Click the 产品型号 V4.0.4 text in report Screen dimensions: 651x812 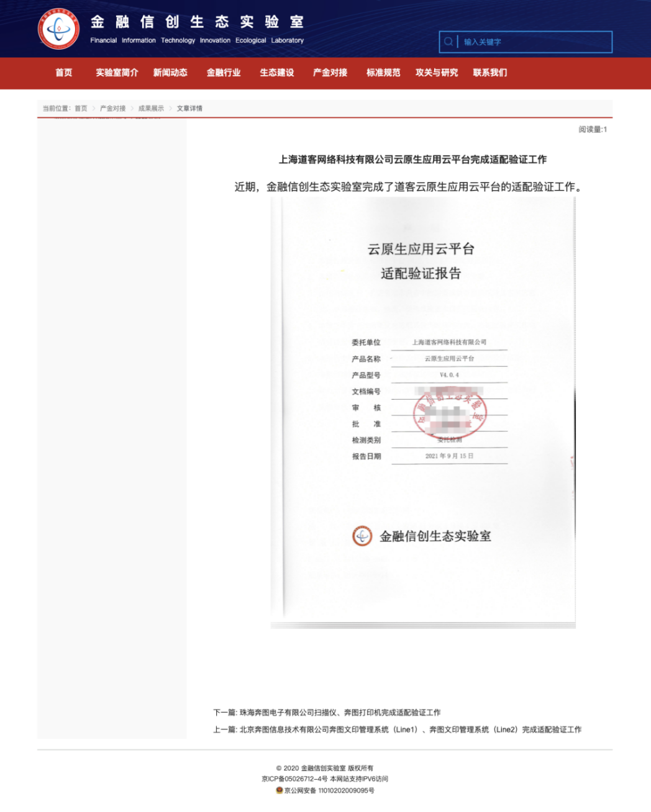(x=429, y=375)
